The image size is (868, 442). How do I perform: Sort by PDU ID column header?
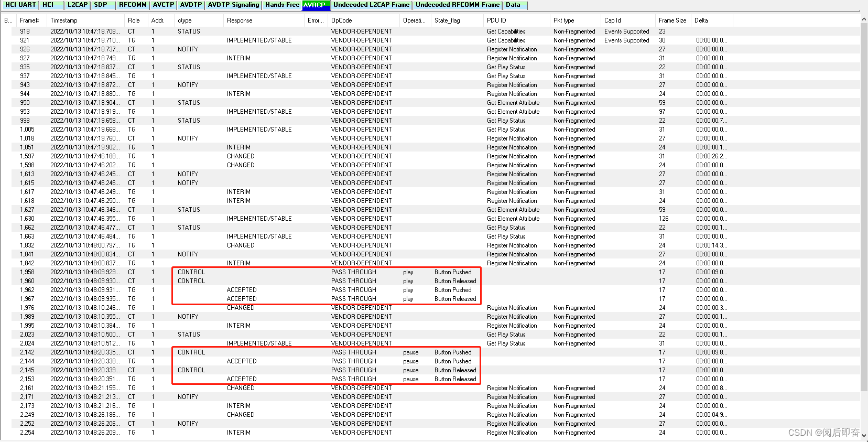tap(516, 20)
